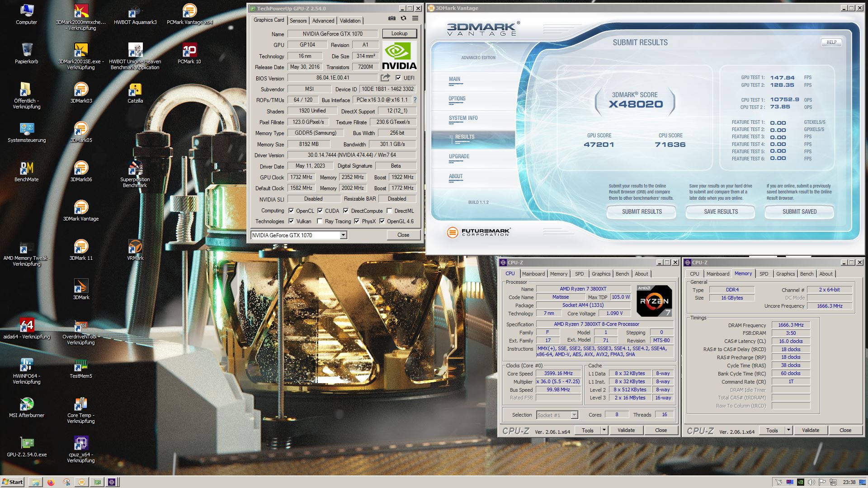Click the Firefox icon in the taskbar
The image size is (868, 488).
(x=51, y=482)
